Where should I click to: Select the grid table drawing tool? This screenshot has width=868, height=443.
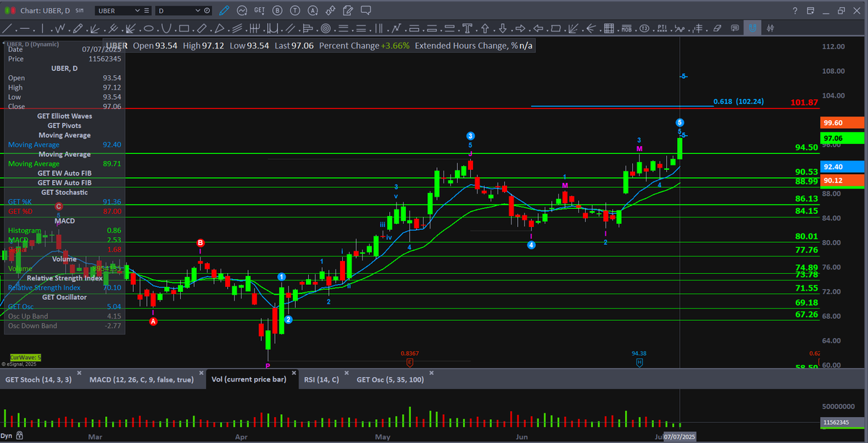pyautogui.click(x=609, y=28)
